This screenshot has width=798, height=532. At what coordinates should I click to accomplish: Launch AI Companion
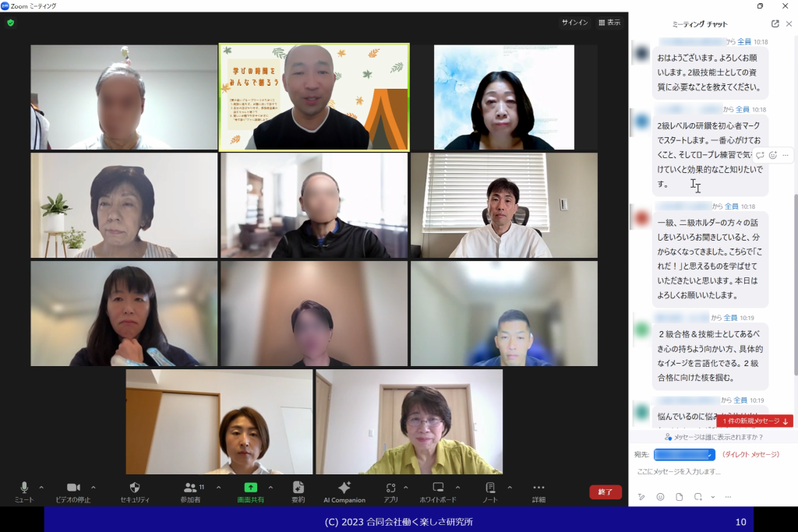[344, 491]
